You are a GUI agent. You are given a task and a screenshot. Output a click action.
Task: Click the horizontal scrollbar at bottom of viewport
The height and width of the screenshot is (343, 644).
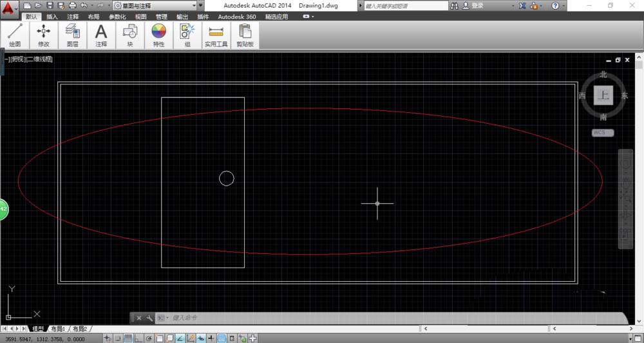[529, 329]
